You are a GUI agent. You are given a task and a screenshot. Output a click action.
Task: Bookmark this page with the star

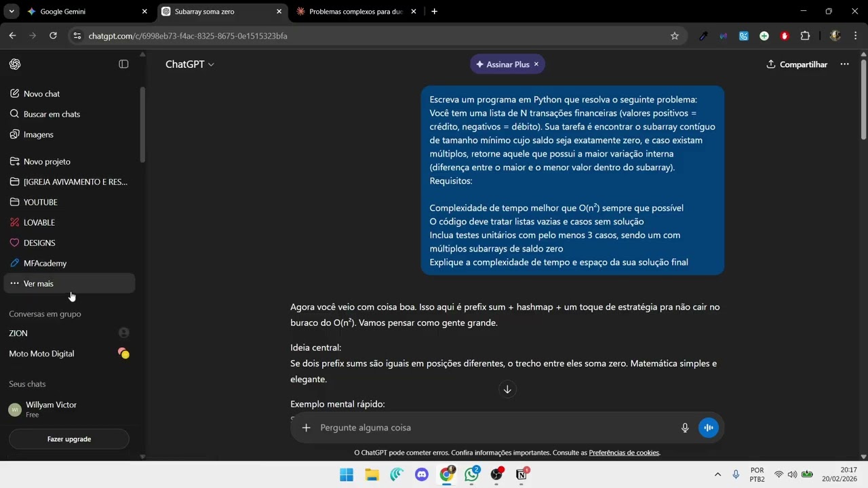675,36
